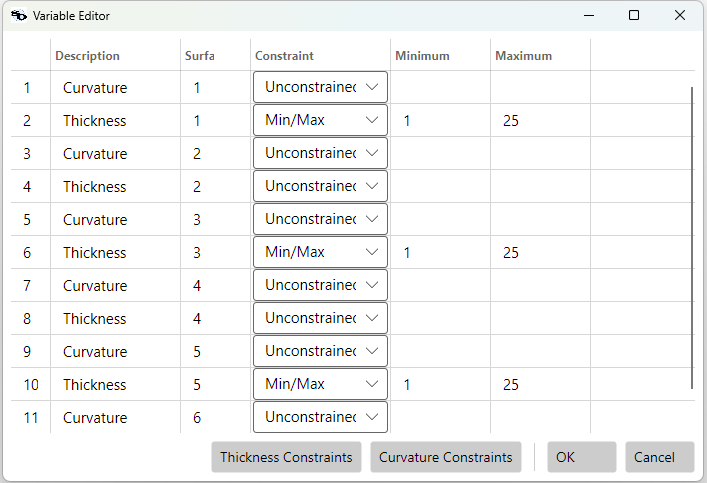
Task: Click the Constraint column header
Action: coord(321,55)
